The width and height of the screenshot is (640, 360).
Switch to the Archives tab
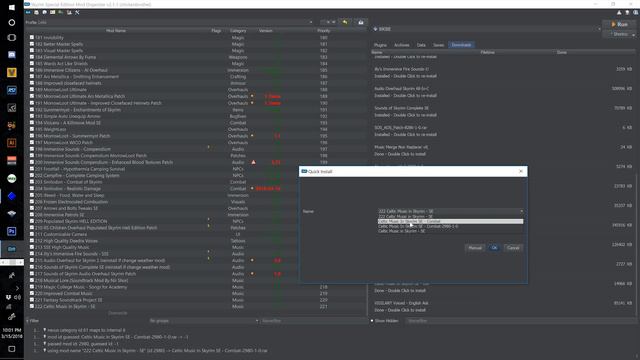point(402,45)
